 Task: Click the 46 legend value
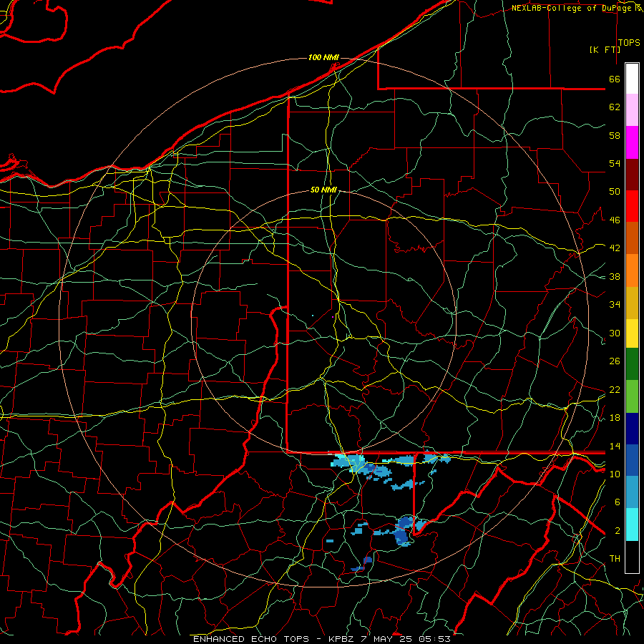615,220
